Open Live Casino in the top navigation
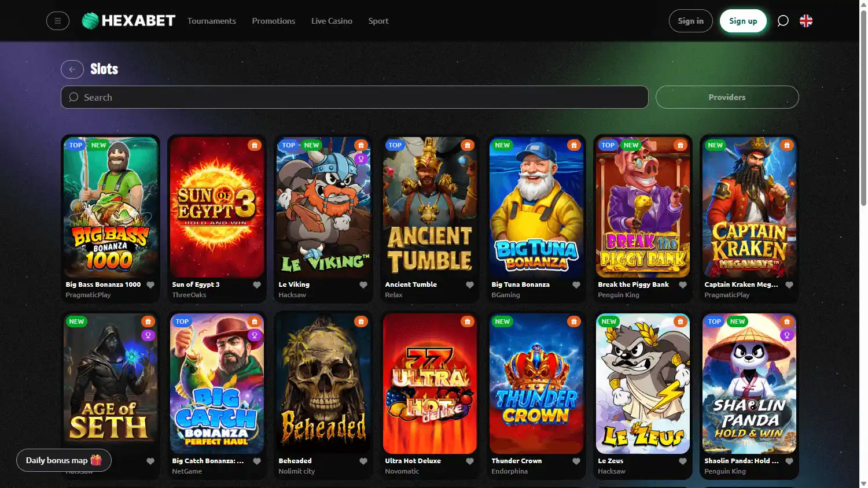 pyautogui.click(x=332, y=21)
